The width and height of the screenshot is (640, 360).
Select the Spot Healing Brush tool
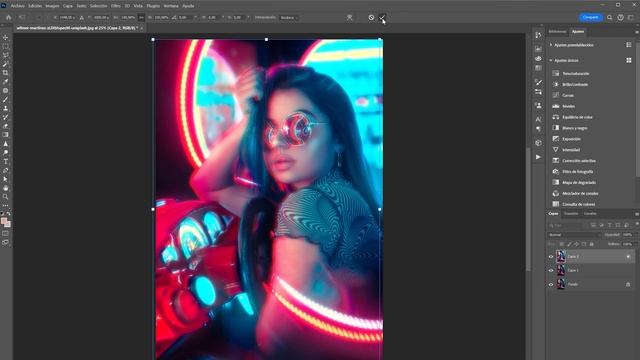[x=5, y=91]
